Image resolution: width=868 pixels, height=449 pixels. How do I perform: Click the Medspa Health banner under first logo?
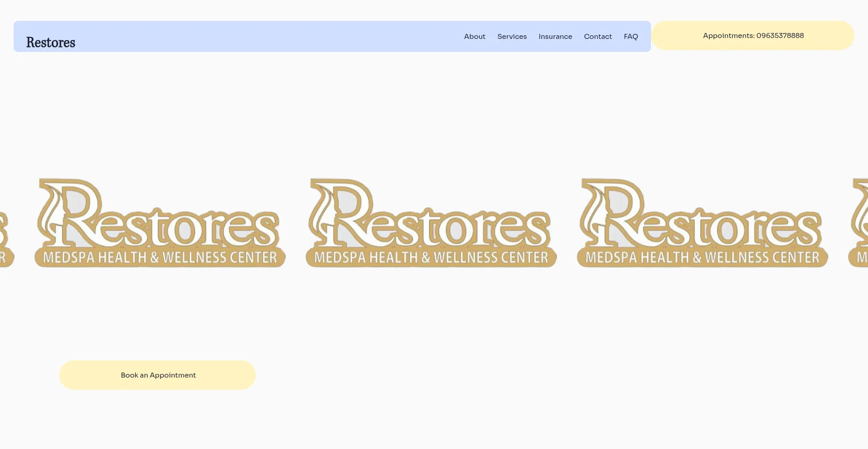(x=160, y=257)
